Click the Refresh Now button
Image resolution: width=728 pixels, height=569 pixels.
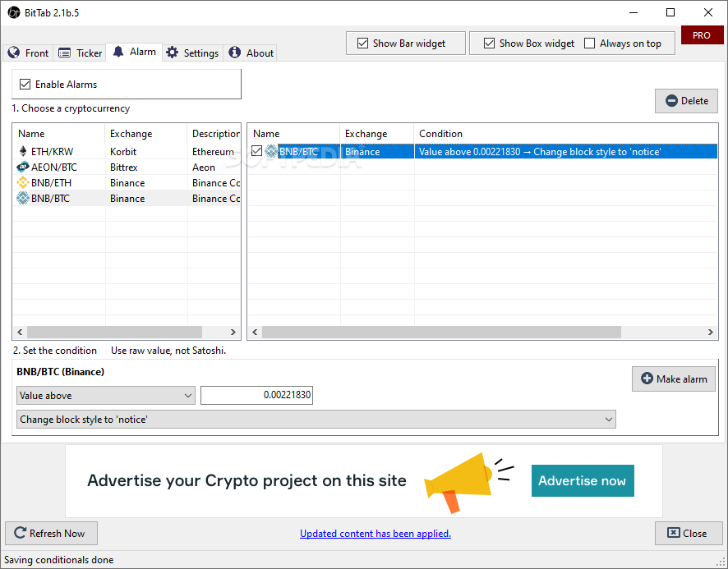(51, 533)
